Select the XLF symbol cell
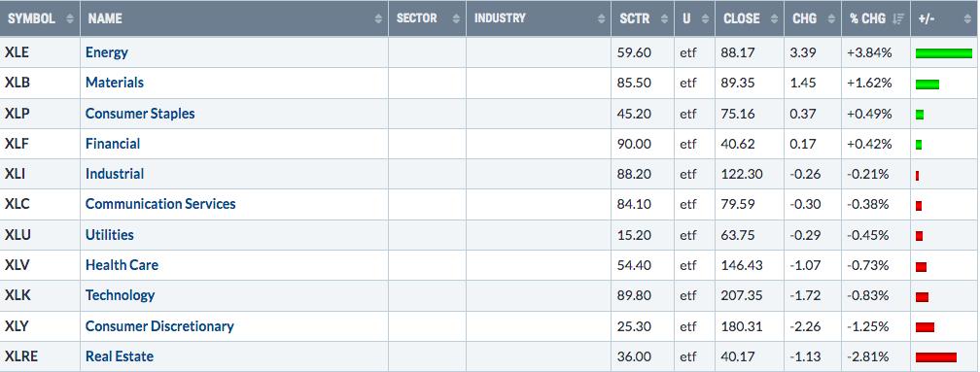The width and height of the screenshot is (980, 372). tap(40, 144)
